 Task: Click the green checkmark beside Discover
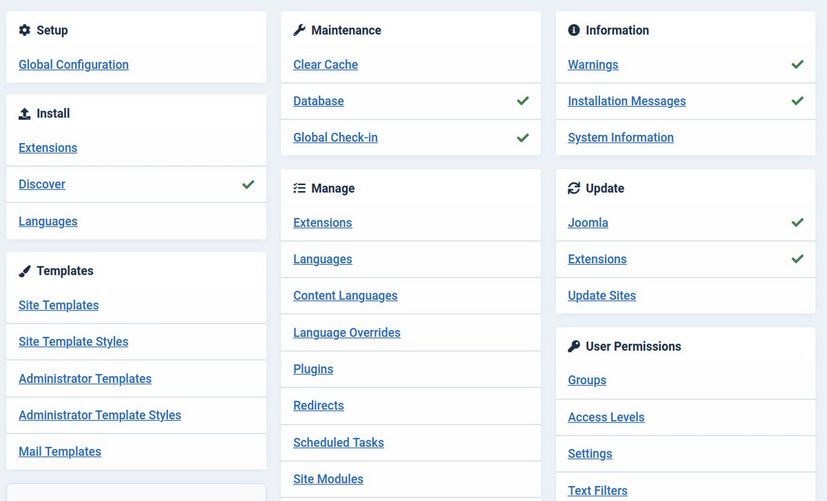tap(248, 184)
